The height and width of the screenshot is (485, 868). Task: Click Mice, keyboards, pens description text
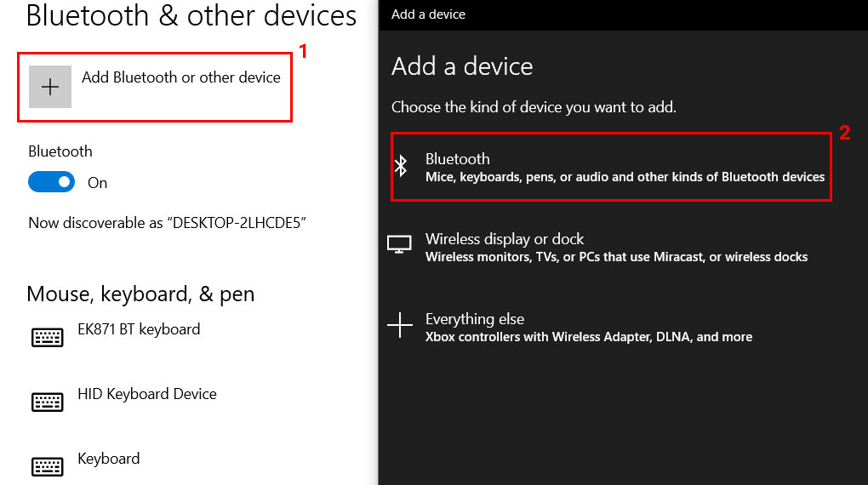[625, 177]
